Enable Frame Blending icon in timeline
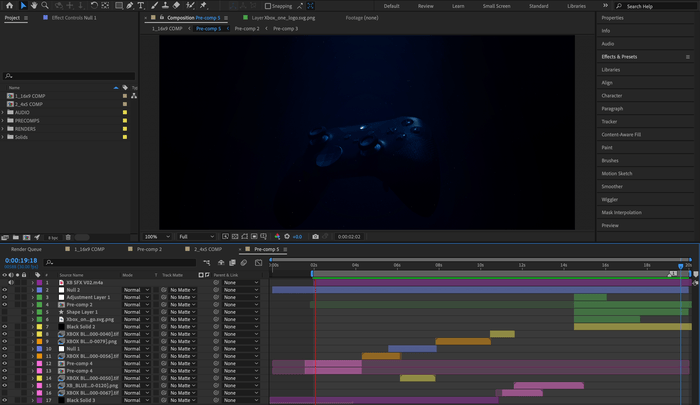 click(x=232, y=263)
